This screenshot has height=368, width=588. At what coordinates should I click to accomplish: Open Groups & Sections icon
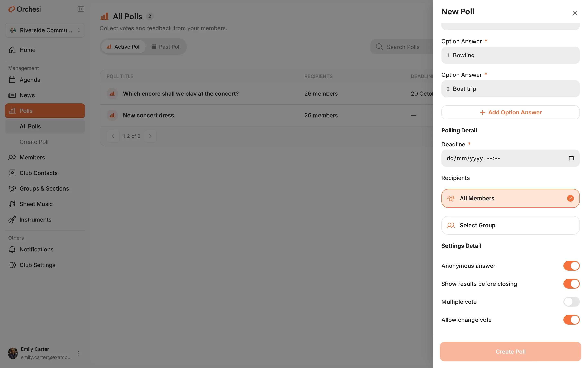click(x=12, y=188)
